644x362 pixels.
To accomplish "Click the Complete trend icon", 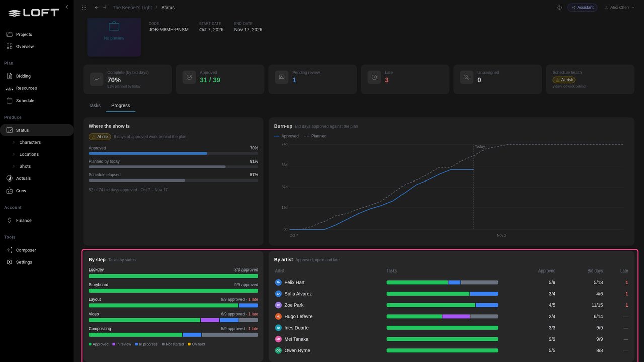I will (x=97, y=79).
